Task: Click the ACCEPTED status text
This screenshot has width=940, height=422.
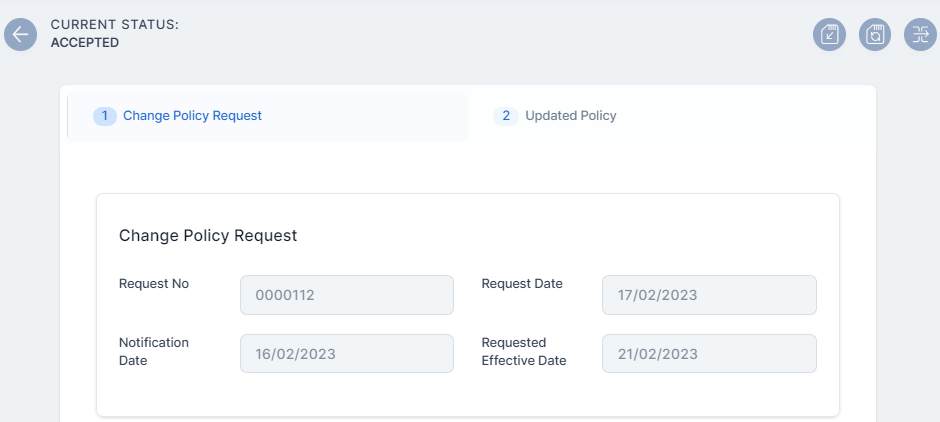Action: 85,43
